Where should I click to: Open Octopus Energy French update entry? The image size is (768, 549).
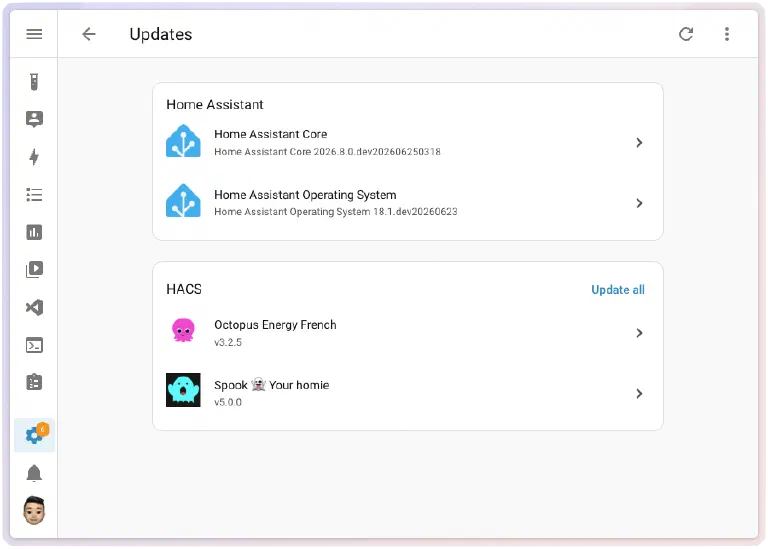click(x=408, y=333)
